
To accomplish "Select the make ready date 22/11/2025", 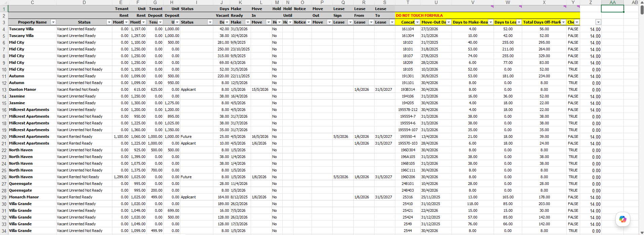I will [240, 76].
